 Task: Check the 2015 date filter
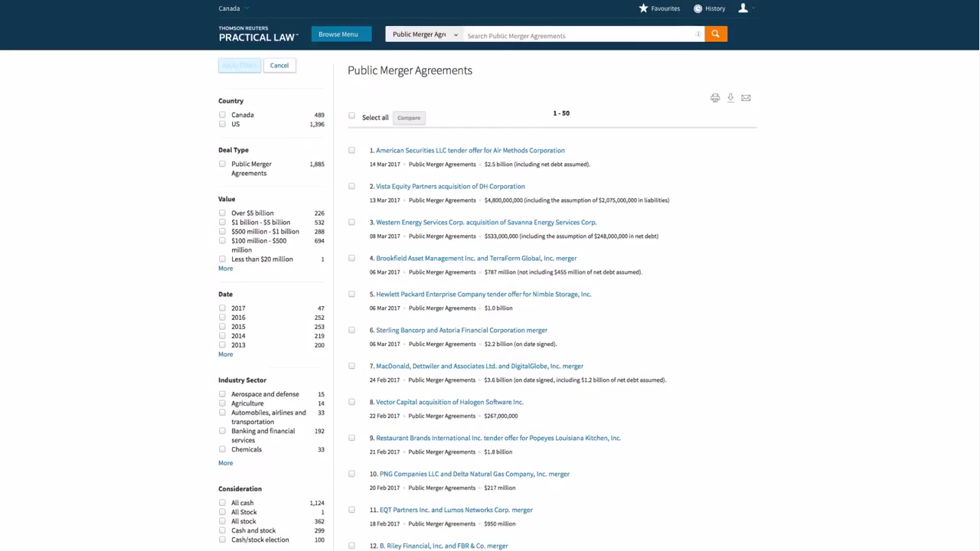222,326
